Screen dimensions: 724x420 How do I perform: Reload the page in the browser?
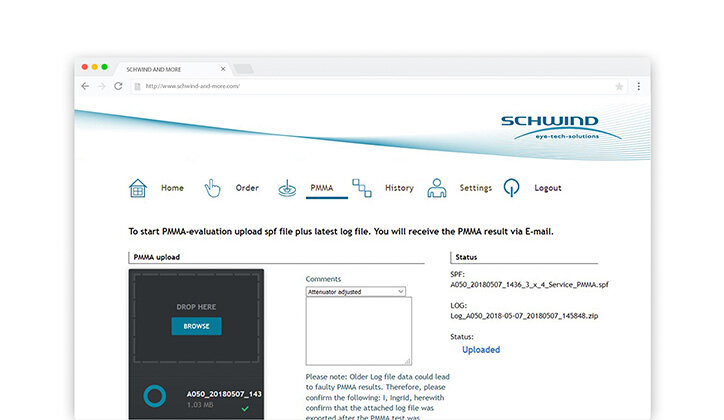coord(119,86)
